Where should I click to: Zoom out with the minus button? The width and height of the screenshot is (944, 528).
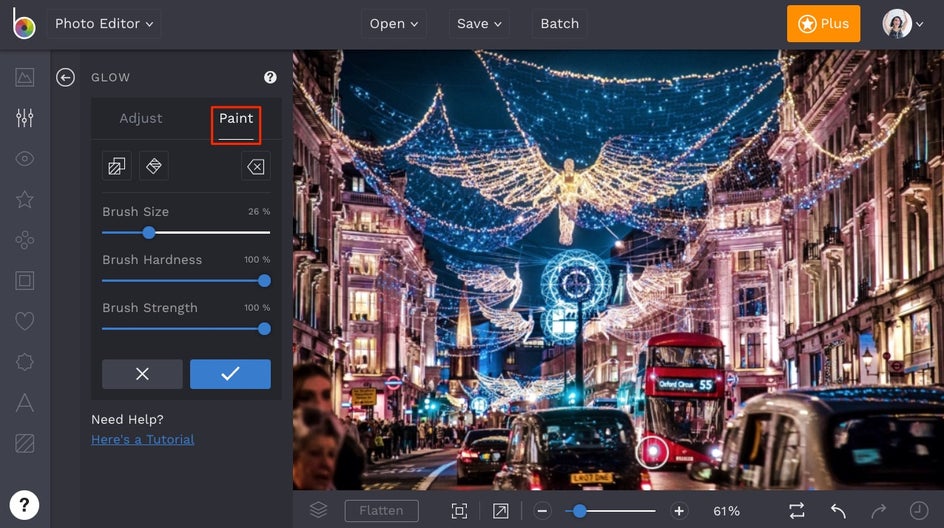click(x=542, y=511)
